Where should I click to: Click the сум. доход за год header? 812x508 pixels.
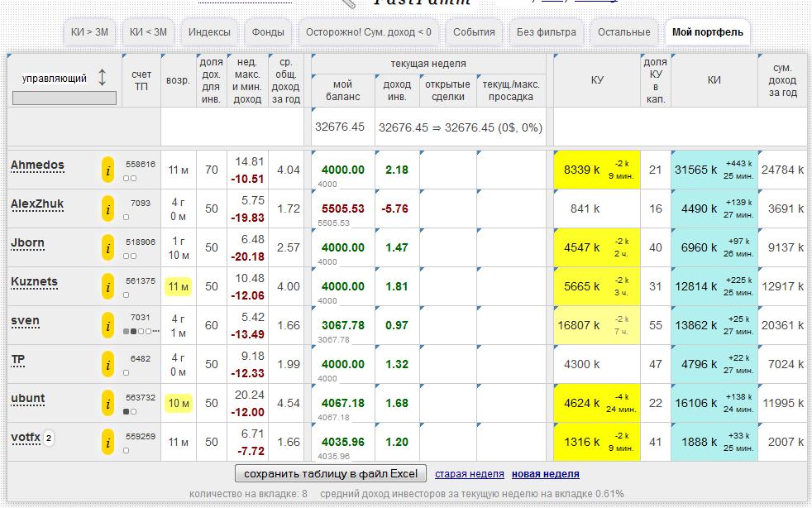tap(782, 80)
